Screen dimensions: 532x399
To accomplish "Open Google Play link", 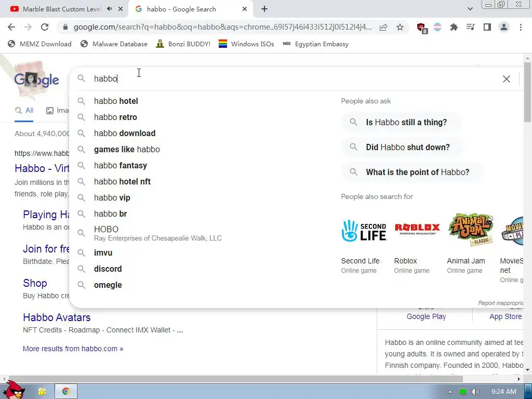I will [x=426, y=316].
